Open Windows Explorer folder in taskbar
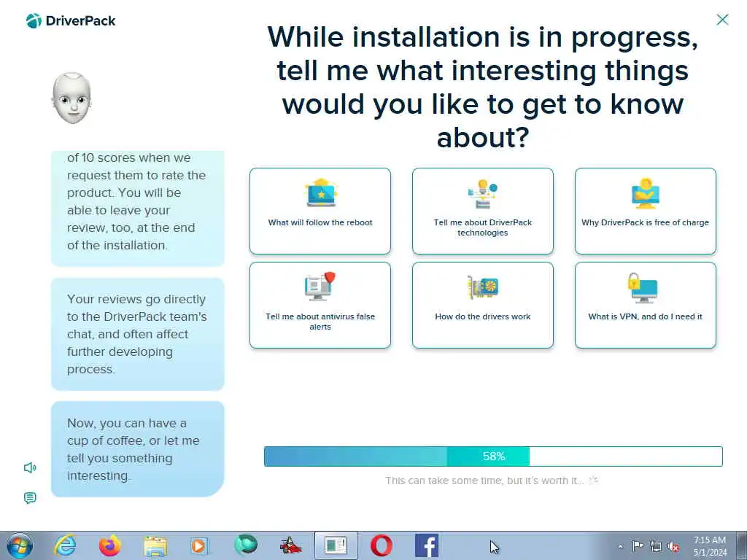This screenshot has width=747, height=560. pos(155,546)
